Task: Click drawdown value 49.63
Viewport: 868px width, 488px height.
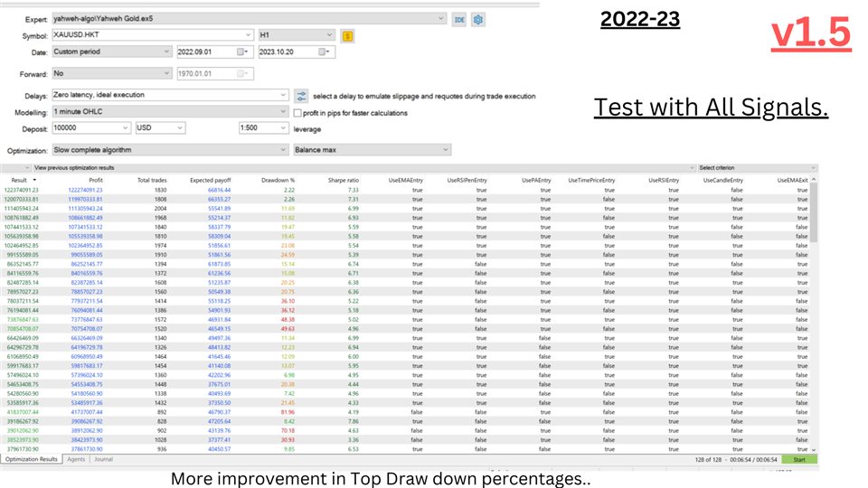Action: pos(288,329)
